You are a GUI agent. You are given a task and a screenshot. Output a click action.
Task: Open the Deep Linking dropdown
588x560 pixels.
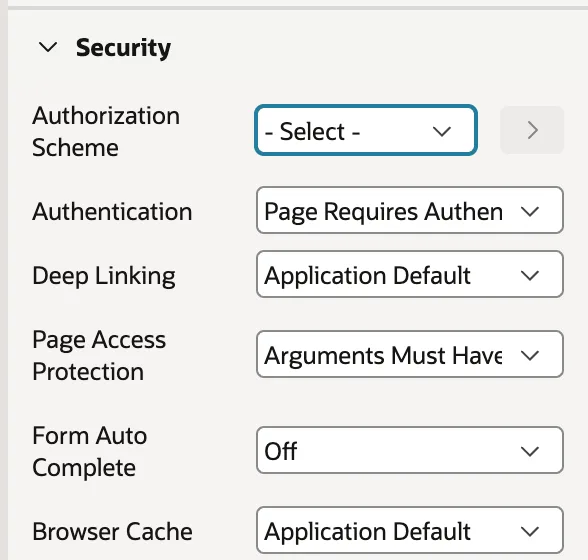410,274
